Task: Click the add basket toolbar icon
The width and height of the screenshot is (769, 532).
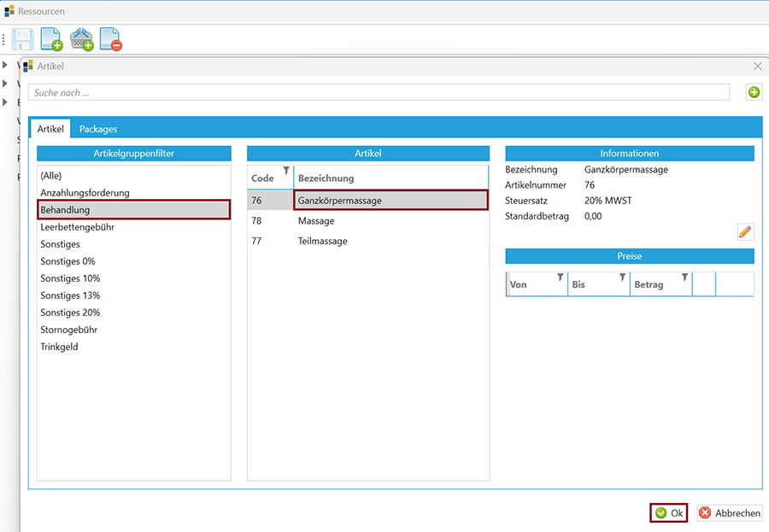Action: point(81,39)
